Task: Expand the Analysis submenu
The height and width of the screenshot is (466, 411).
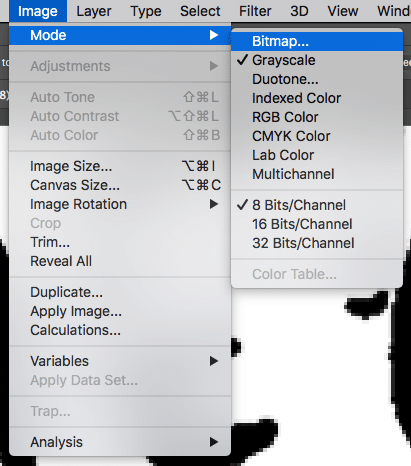Action: (120, 442)
